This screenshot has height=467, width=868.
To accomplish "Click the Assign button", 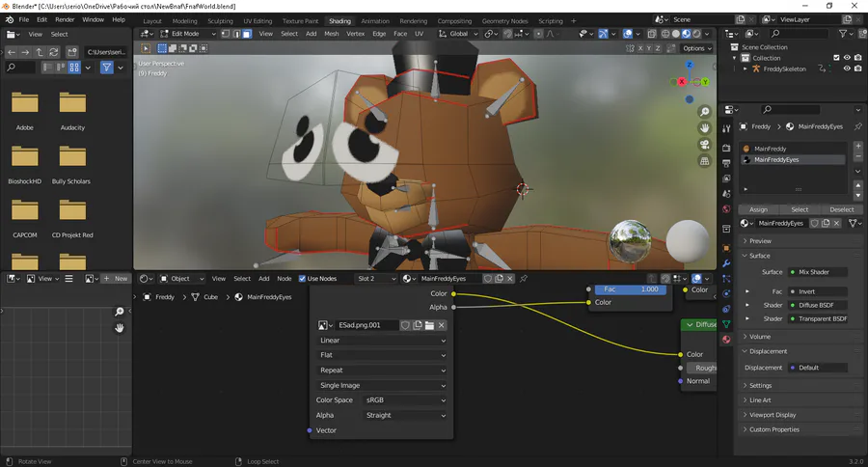I will coord(758,209).
